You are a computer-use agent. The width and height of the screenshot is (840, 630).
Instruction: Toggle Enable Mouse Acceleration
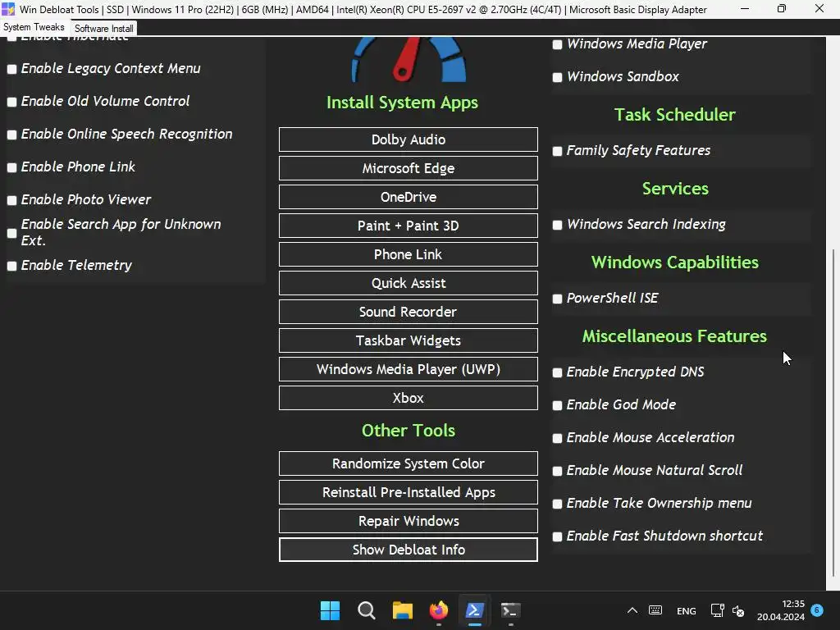coord(557,438)
